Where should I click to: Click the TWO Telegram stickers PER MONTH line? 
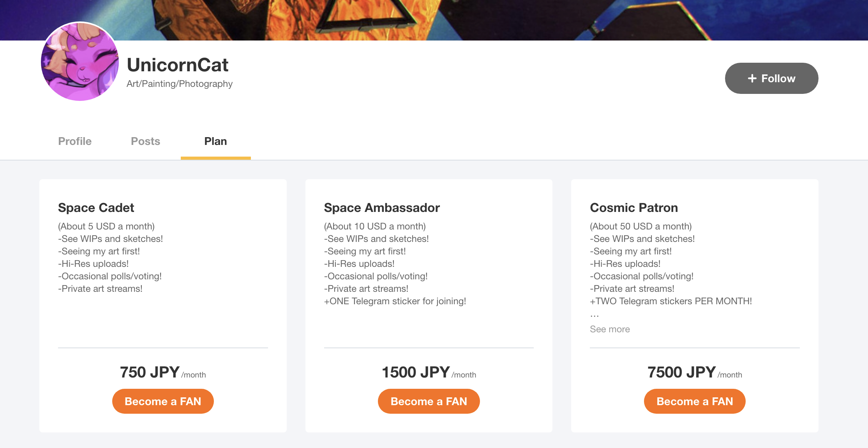(671, 301)
